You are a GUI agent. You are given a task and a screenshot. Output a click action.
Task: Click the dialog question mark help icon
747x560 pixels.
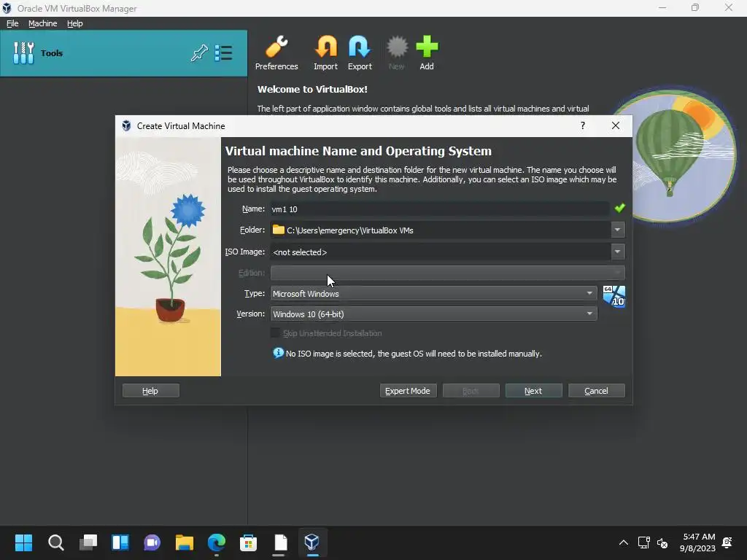click(583, 125)
